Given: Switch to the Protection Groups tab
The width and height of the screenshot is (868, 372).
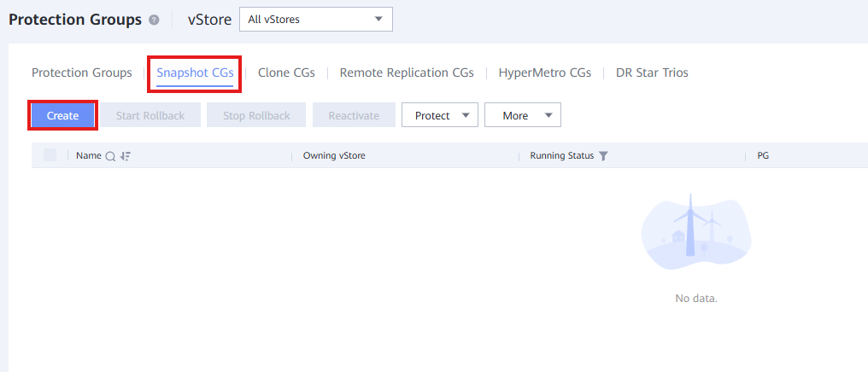Looking at the screenshot, I should [x=82, y=73].
